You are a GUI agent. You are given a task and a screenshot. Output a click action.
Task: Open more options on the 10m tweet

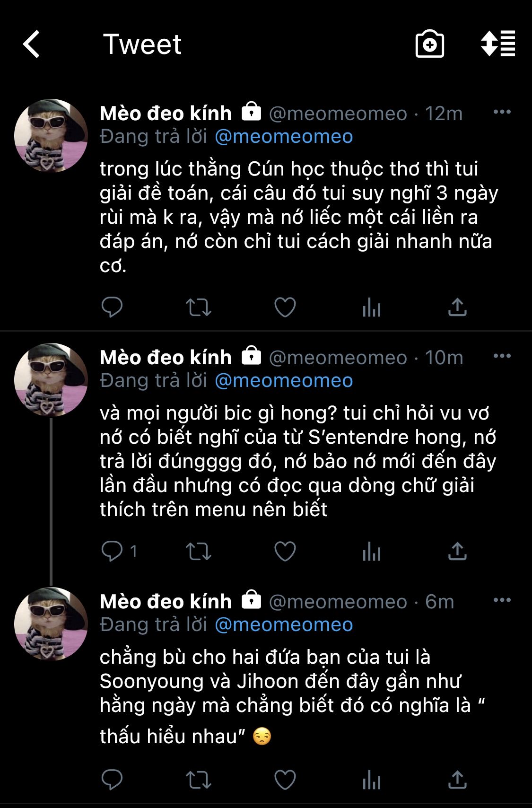pyautogui.click(x=502, y=356)
